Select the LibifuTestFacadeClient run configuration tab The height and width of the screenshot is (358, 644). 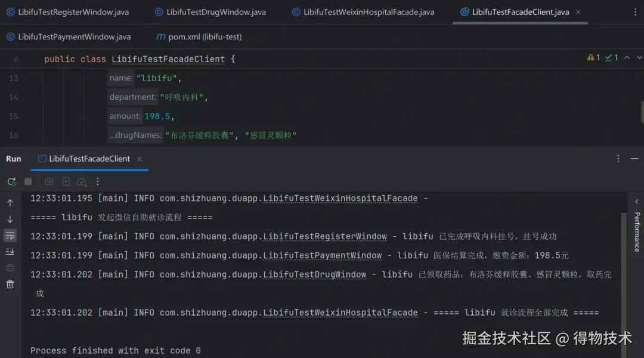[84, 159]
